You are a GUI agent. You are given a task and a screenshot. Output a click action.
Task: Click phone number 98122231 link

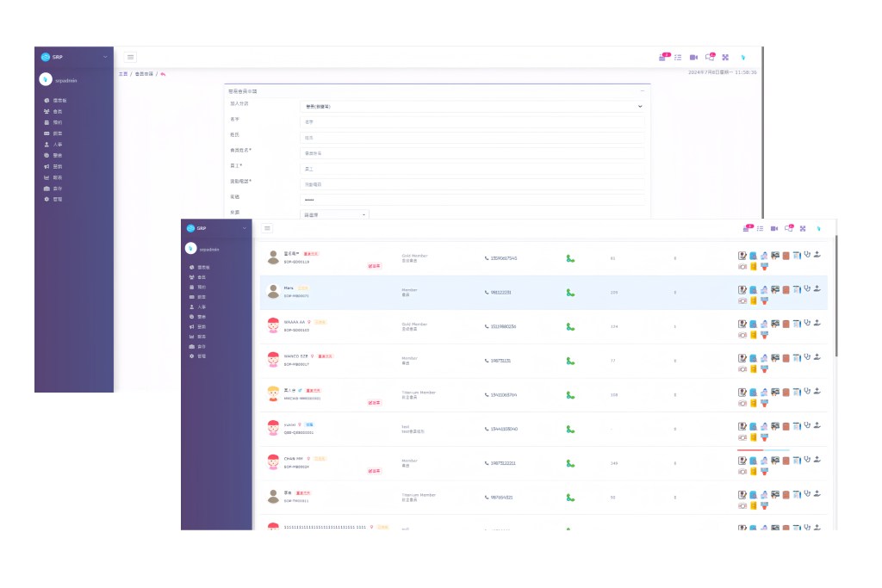(500, 293)
